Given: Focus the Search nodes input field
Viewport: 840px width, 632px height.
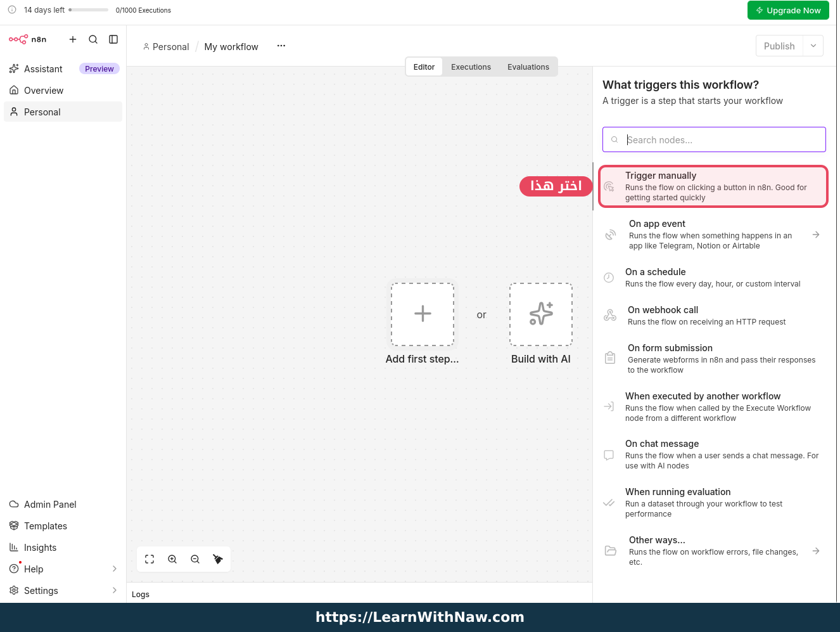Looking at the screenshot, I should [714, 139].
